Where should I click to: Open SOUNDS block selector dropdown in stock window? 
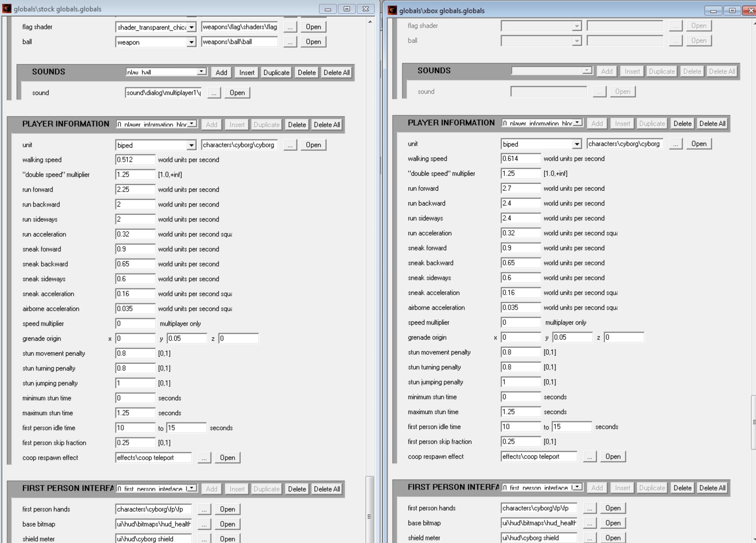[201, 72]
